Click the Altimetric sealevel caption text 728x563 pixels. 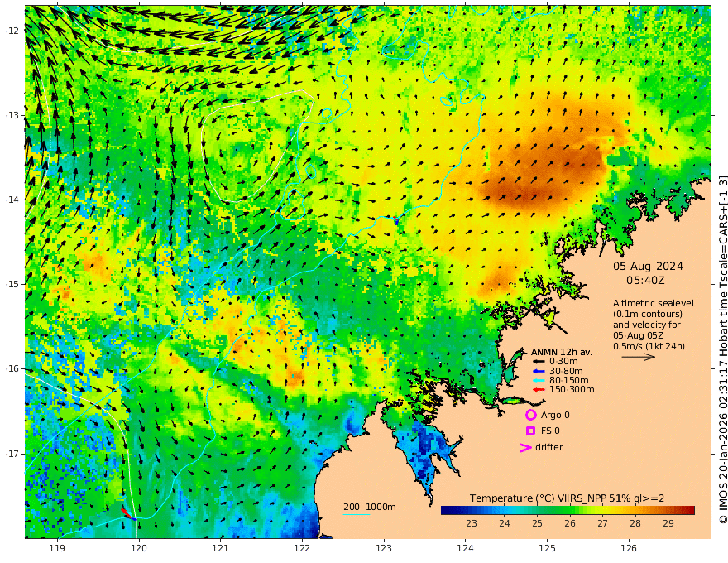pos(654,303)
